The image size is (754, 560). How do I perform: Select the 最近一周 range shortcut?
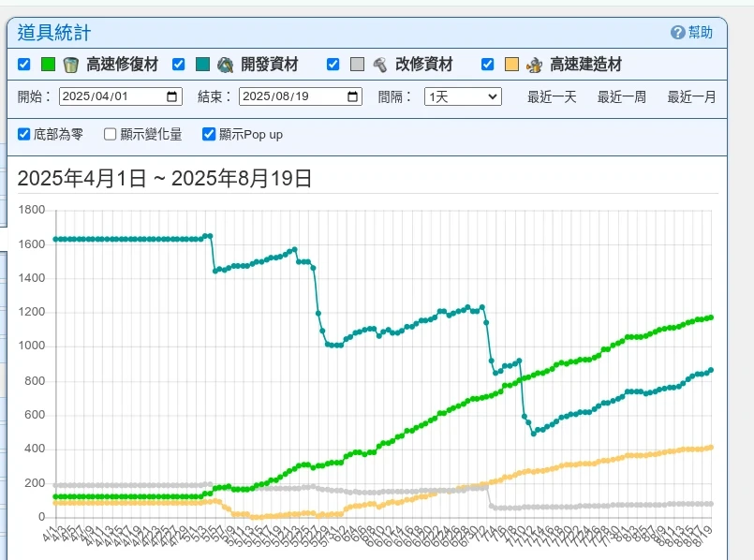coord(622,96)
